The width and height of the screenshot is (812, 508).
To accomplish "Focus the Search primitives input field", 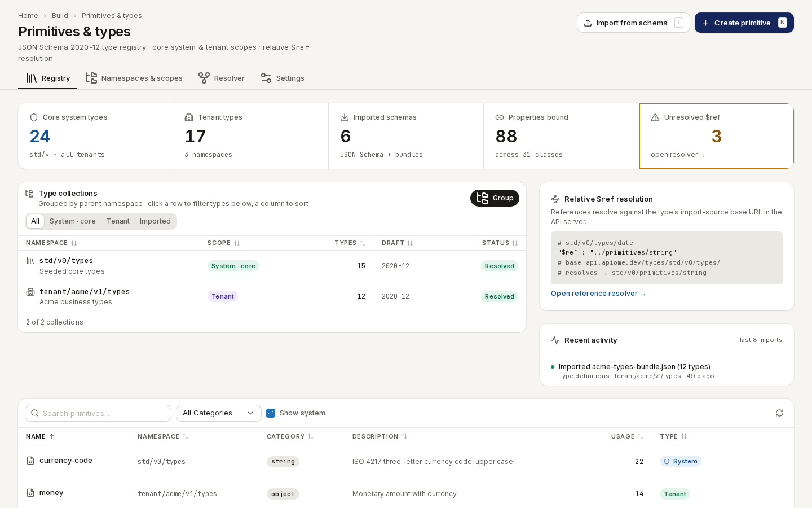I will tap(98, 413).
